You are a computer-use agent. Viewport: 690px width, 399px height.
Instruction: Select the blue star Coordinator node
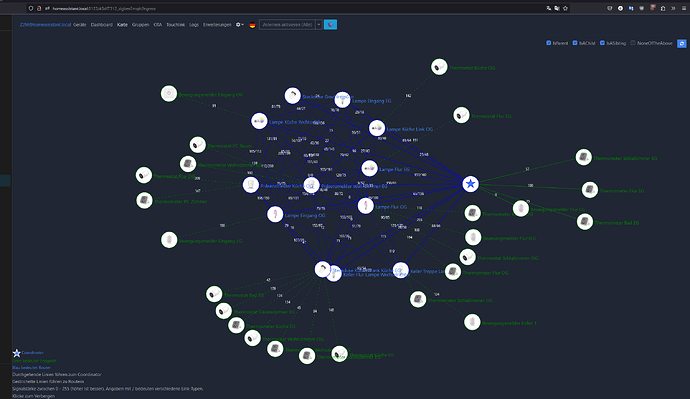click(470, 183)
